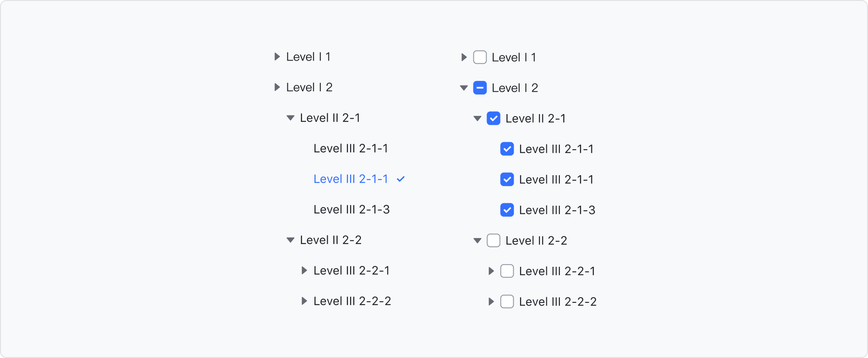
Task: Select the blue highlighted Level III 2-1-1 item
Action: [351, 179]
